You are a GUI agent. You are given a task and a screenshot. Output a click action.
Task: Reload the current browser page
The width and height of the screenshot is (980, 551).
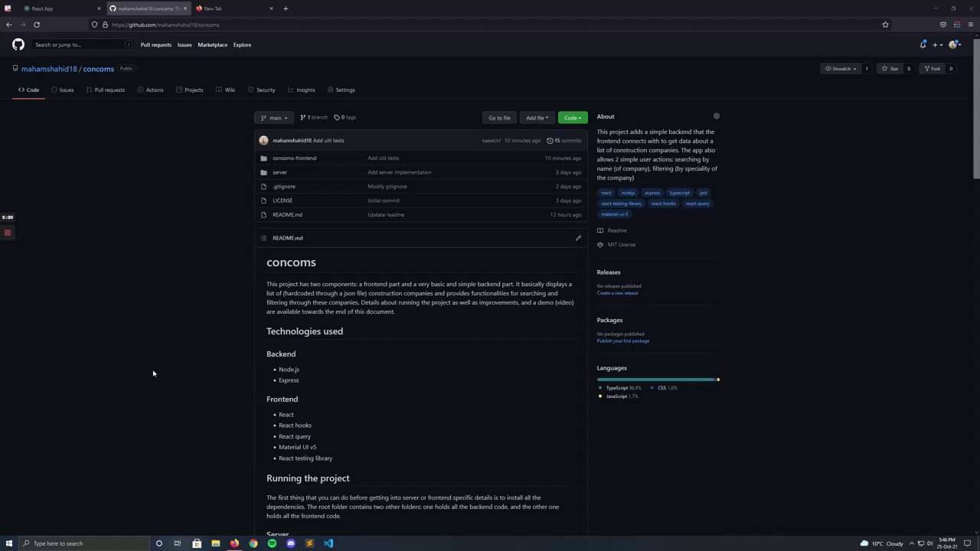coord(37,24)
